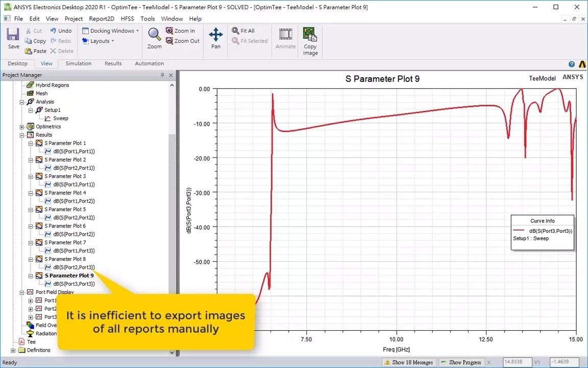This screenshot has width=588, height=368.
Task: Collapse the Results tree branch
Action: pyautogui.click(x=21, y=134)
